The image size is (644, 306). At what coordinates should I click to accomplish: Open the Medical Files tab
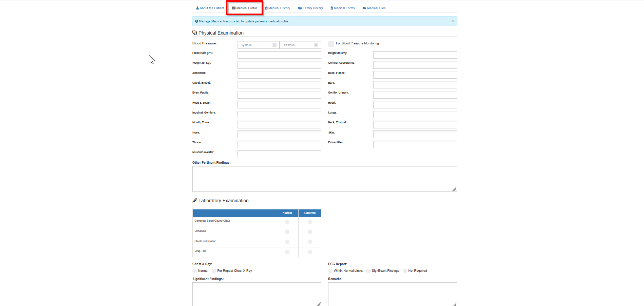pos(374,8)
